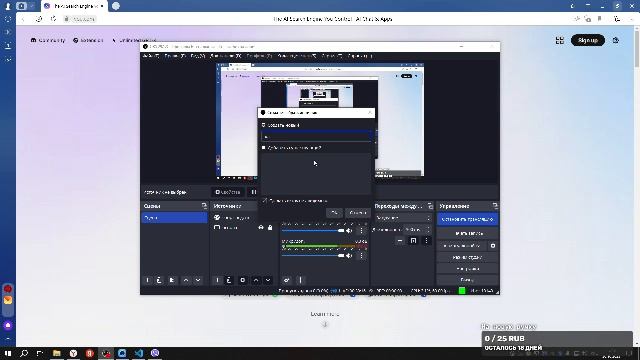Open mixer toolbar menu dots
The height and width of the screenshot is (360, 640).
(300, 280)
